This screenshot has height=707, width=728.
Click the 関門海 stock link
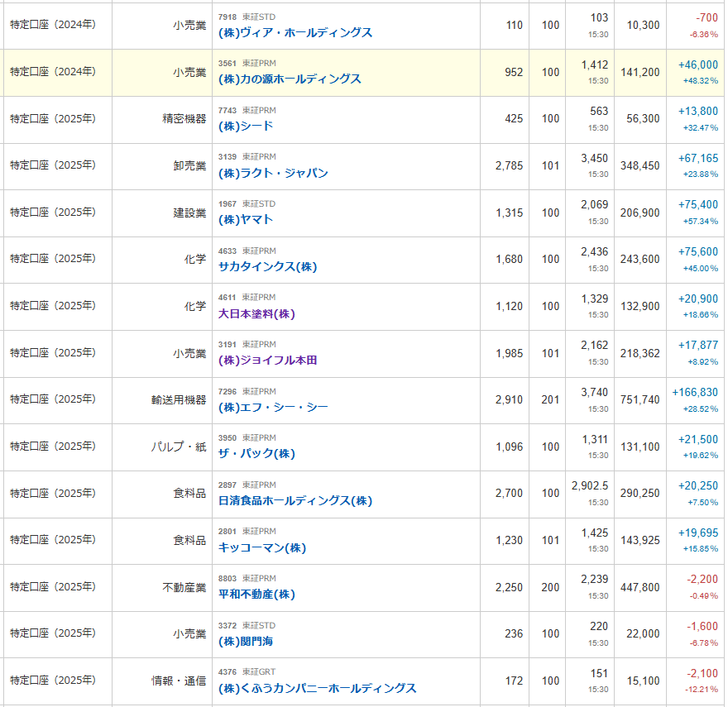coord(246,641)
